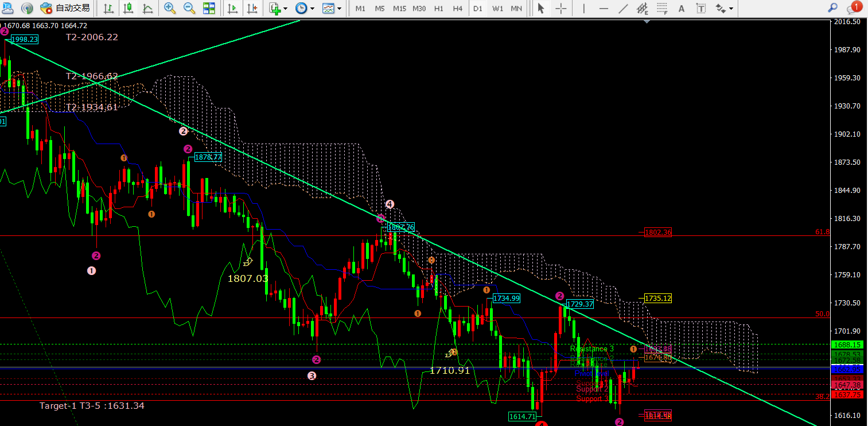Select the Equidistant Channel tool
868x426 pixels.
pyautogui.click(x=643, y=9)
